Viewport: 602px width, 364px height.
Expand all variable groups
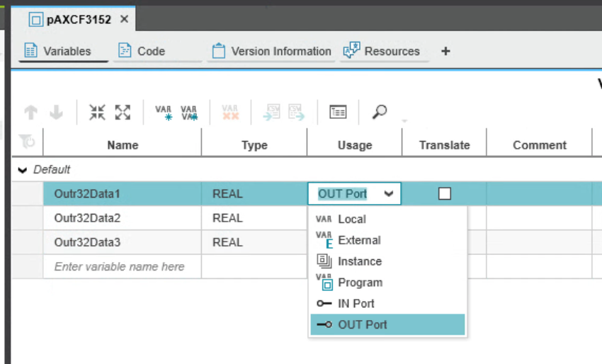123,113
